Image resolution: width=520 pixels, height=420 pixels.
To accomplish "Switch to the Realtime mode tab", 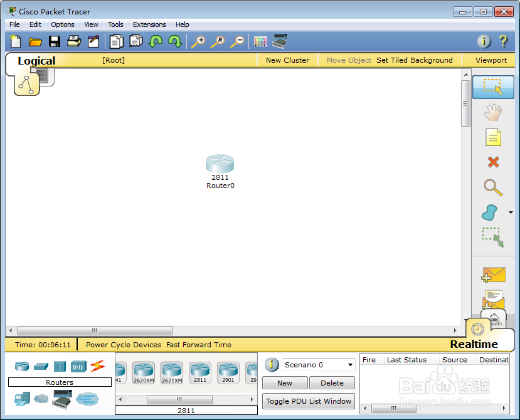I will [474, 344].
